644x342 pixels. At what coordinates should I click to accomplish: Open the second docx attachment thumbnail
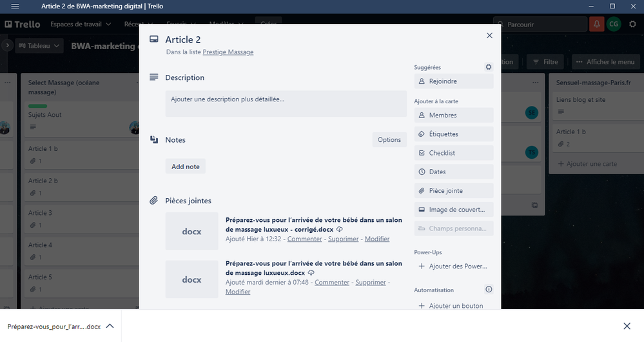[192, 279]
